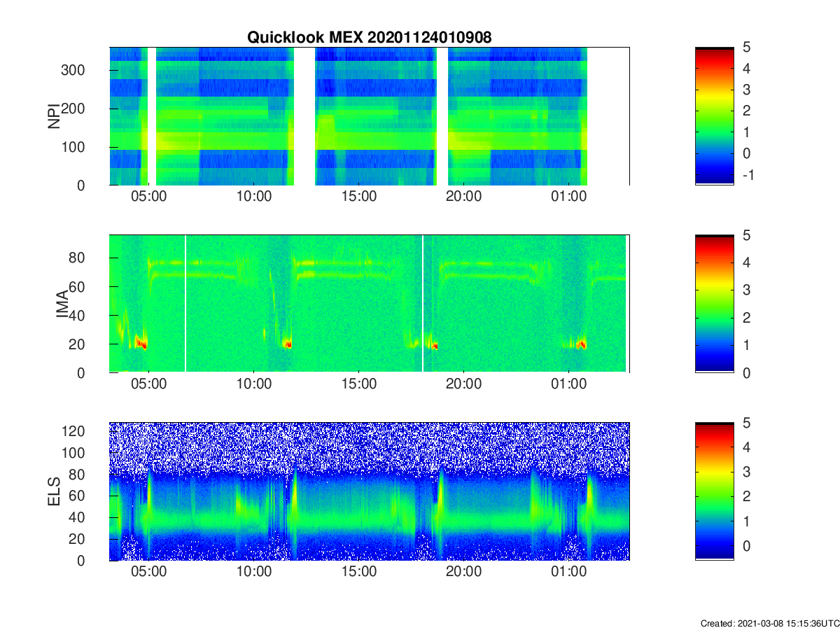Image resolution: width=840 pixels, height=630 pixels.
Task: Click the 10:00 tick label under IMA plot
Action: [x=254, y=384]
